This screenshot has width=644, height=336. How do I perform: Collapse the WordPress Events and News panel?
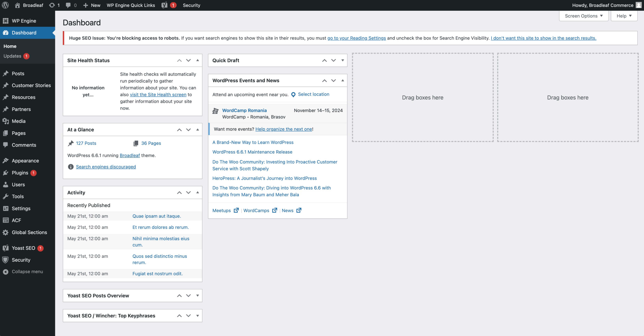[x=343, y=81]
